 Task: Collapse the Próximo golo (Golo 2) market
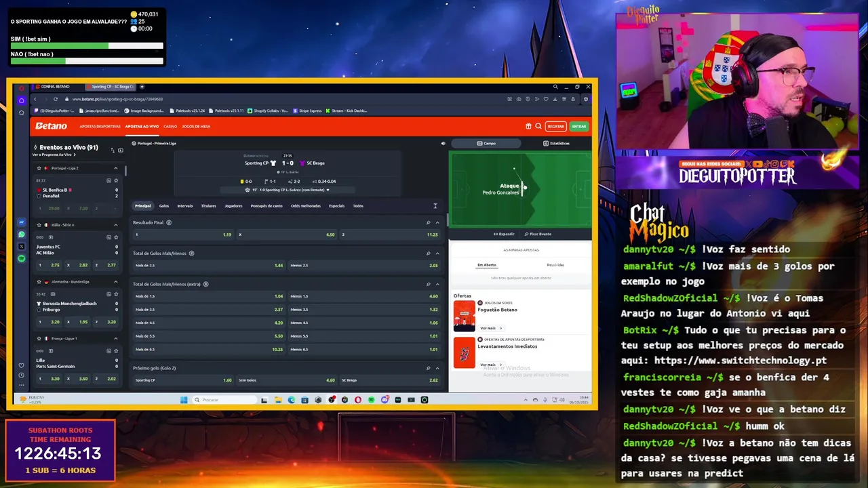437,368
